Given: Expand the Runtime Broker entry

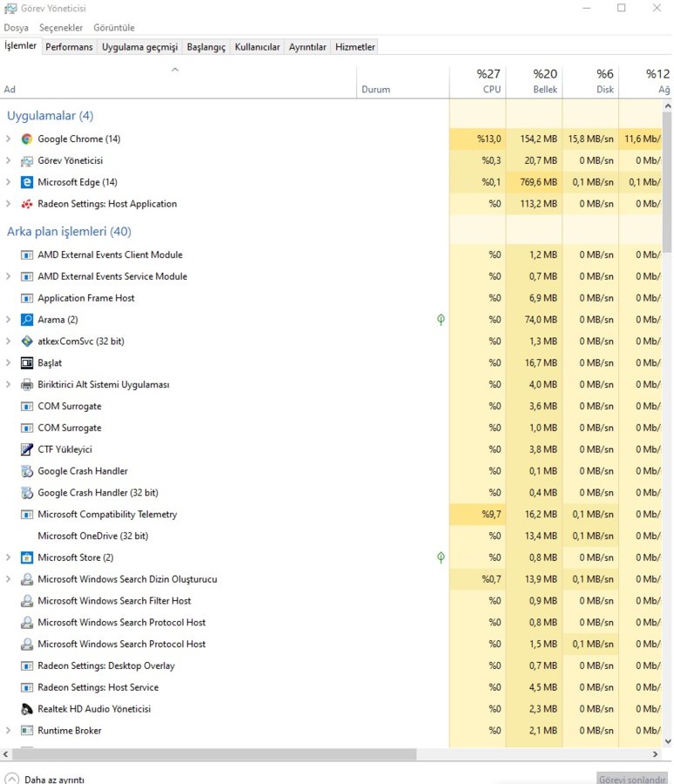Looking at the screenshot, I should (x=8, y=730).
